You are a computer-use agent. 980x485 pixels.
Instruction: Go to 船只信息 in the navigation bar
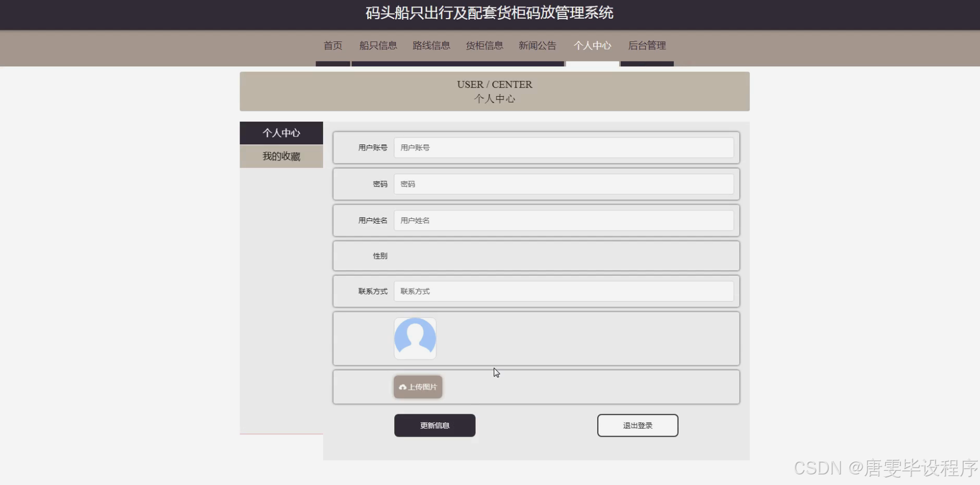(x=378, y=46)
